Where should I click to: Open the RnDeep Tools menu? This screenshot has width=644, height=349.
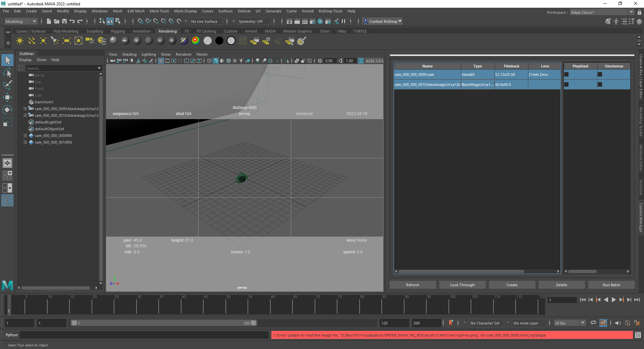[330, 11]
